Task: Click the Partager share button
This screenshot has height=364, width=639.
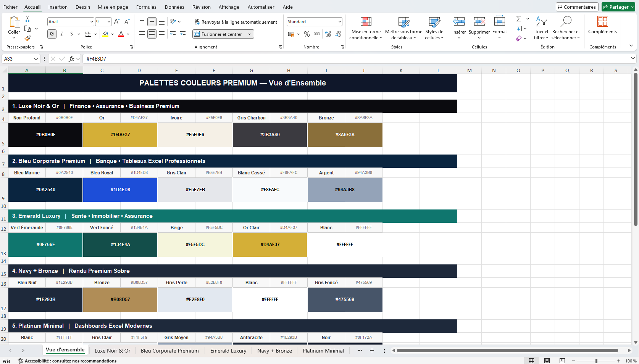Action: [x=618, y=7]
